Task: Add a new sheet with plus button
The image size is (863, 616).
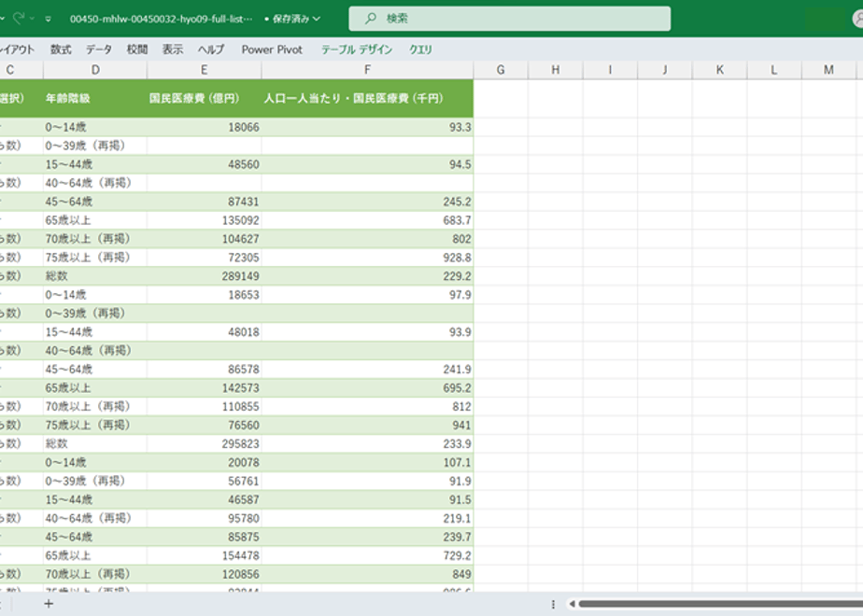Action: point(49,604)
